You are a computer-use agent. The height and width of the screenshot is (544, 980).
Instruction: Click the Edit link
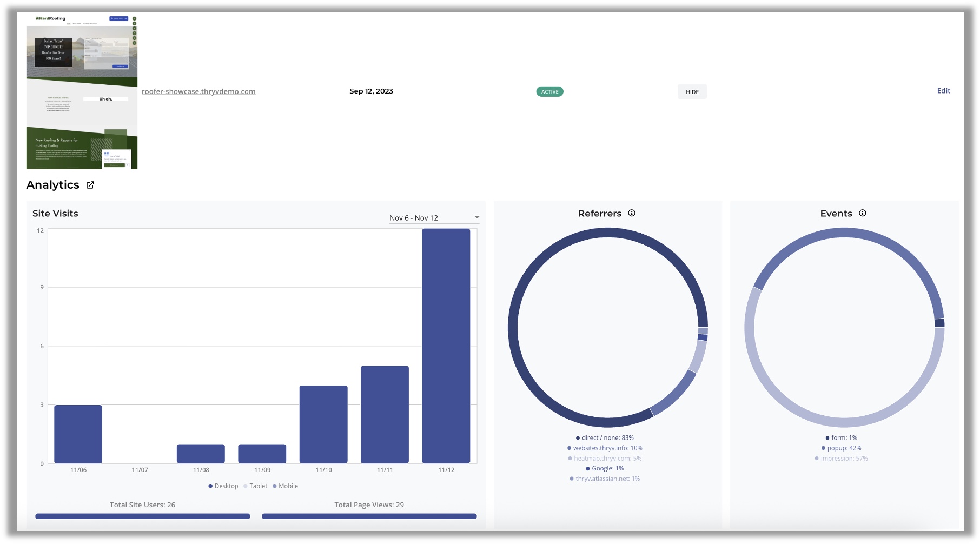943,91
